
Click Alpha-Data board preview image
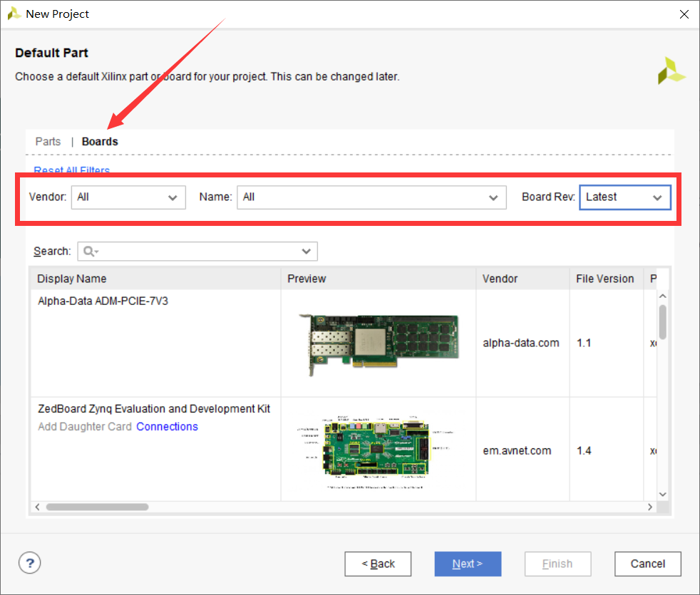(379, 343)
